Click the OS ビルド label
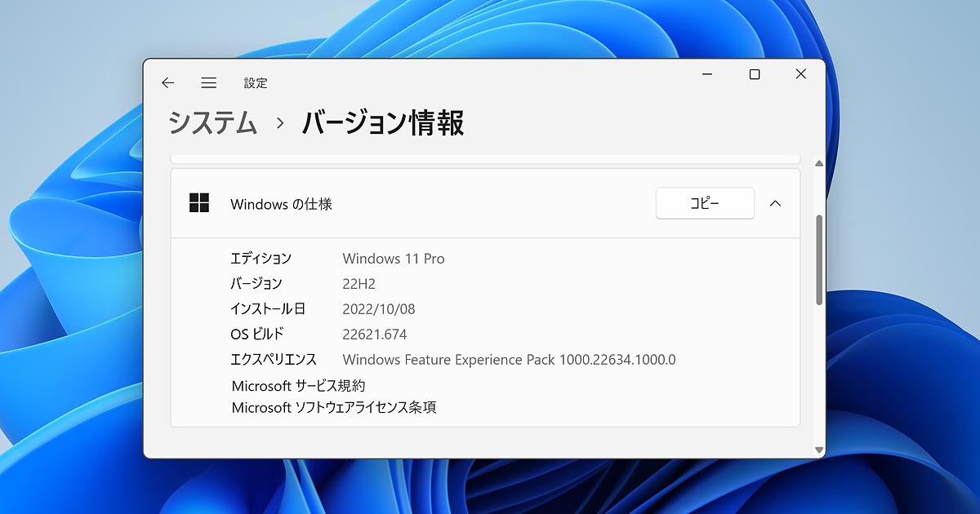The width and height of the screenshot is (980, 514). tap(257, 335)
